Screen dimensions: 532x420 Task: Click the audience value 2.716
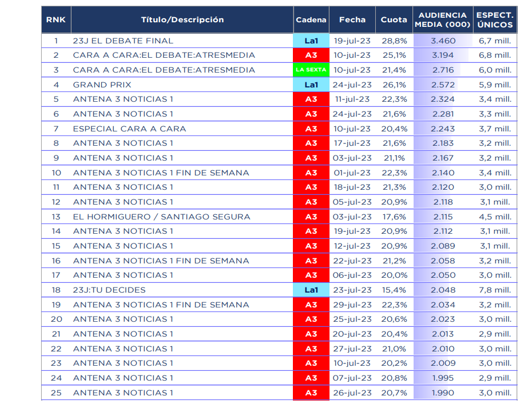click(443, 70)
